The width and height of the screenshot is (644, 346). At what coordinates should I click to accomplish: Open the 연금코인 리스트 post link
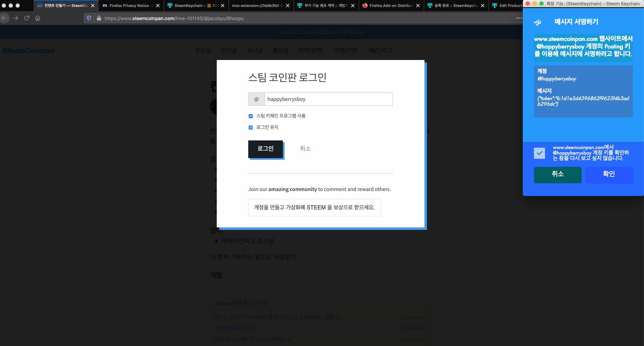click(x=235, y=328)
